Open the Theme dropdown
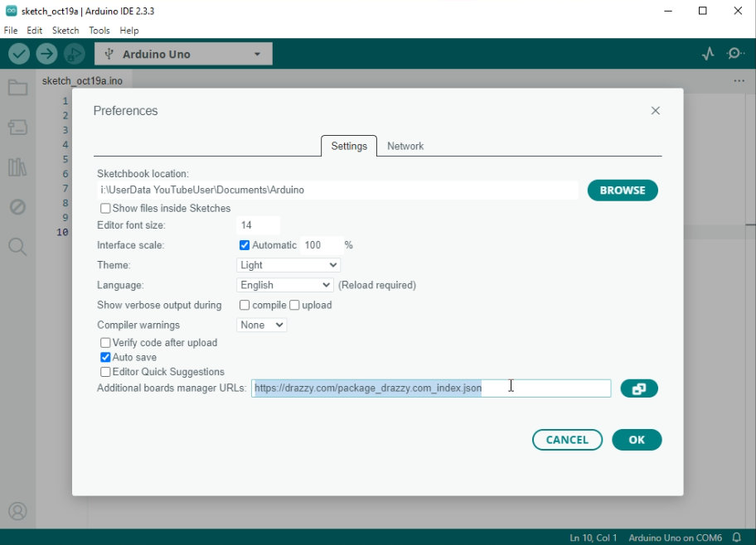 tap(288, 265)
